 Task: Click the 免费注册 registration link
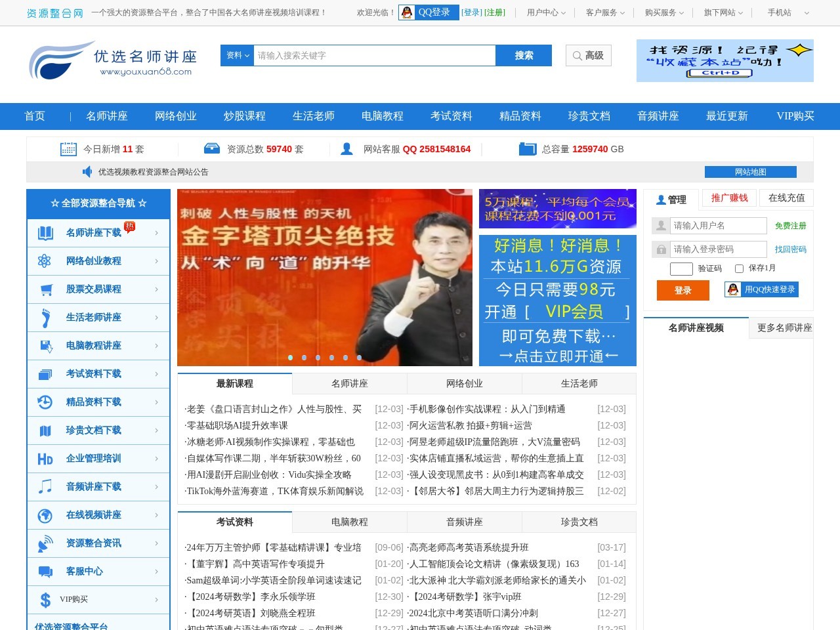[x=791, y=225]
